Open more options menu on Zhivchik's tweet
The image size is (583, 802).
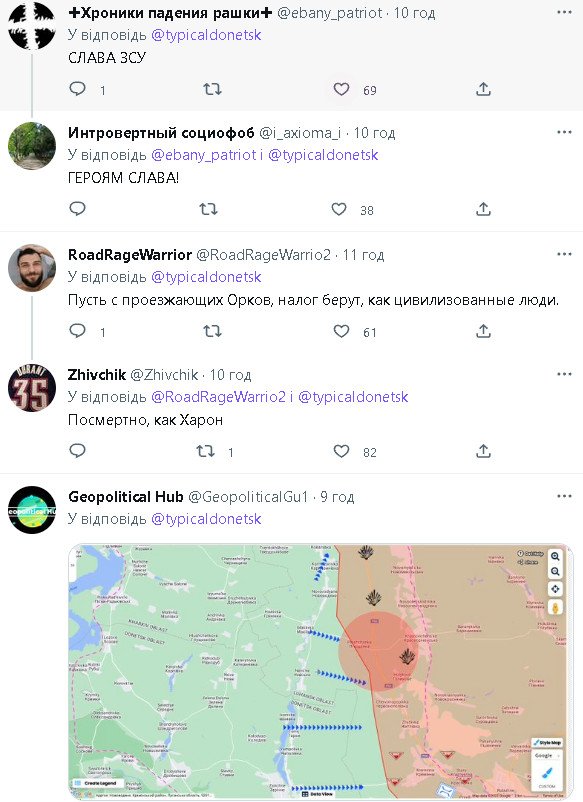click(x=564, y=374)
